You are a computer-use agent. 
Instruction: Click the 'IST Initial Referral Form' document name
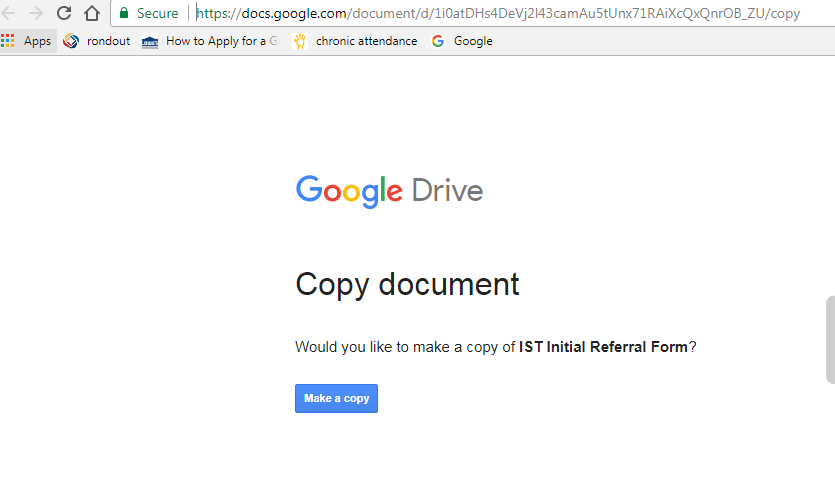tap(603, 347)
